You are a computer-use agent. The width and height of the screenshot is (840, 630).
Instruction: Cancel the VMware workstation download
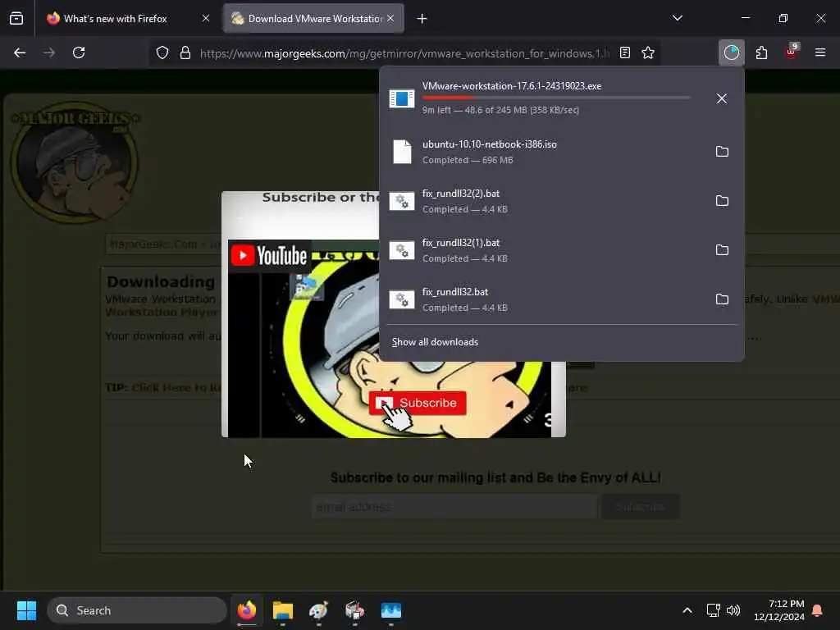(x=722, y=98)
